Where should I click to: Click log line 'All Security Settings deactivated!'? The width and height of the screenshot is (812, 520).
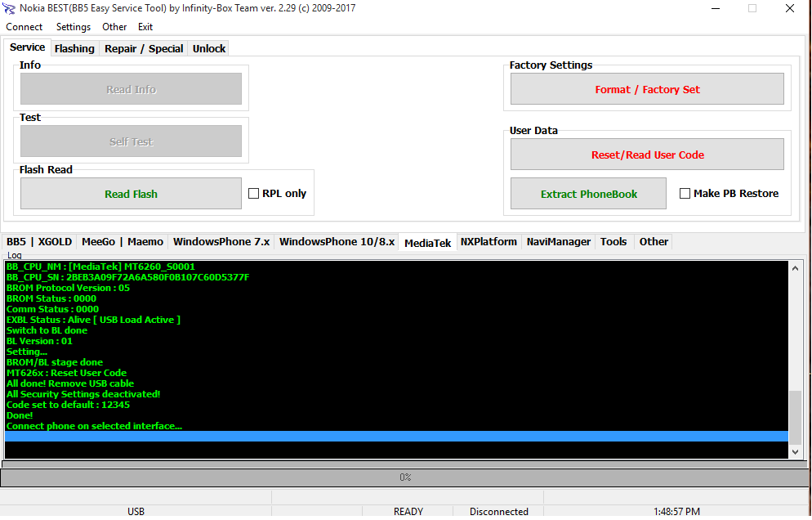[83, 394]
